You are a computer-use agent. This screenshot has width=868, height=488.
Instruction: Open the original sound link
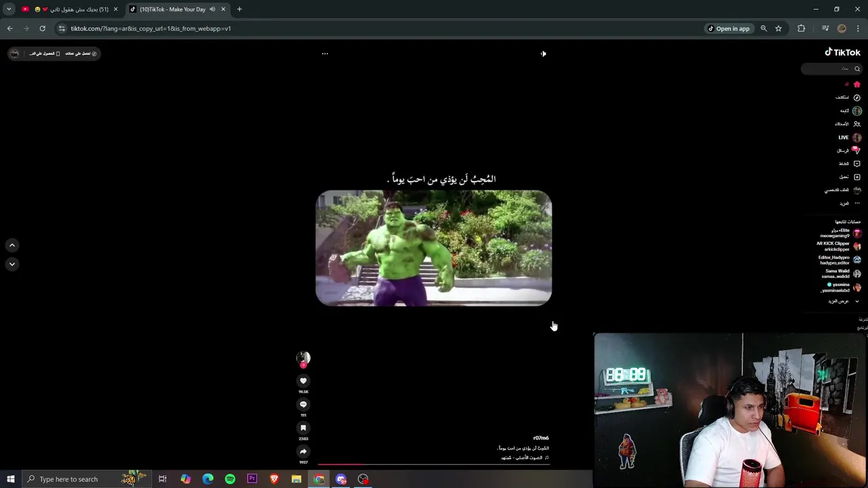click(525, 457)
